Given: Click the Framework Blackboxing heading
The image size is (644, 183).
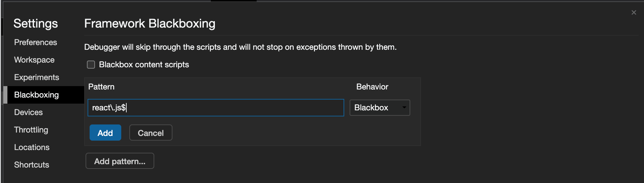Looking at the screenshot, I should click(150, 24).
